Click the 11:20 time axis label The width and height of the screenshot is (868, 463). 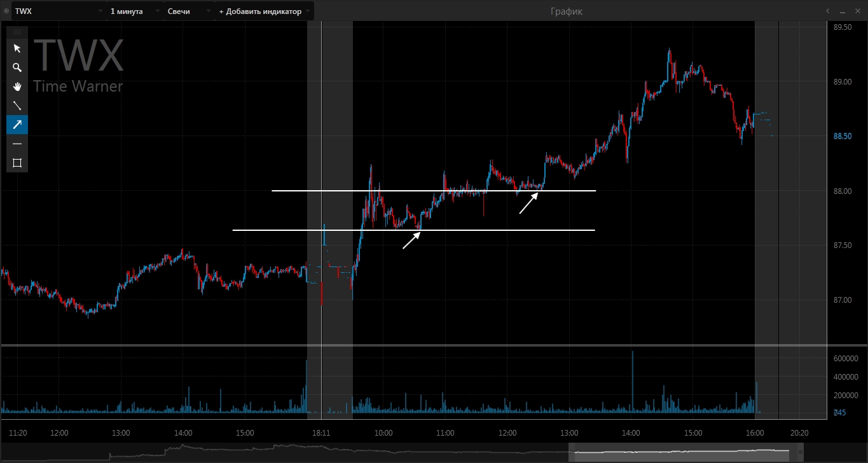pyautogui.click(x=18, y=433)
